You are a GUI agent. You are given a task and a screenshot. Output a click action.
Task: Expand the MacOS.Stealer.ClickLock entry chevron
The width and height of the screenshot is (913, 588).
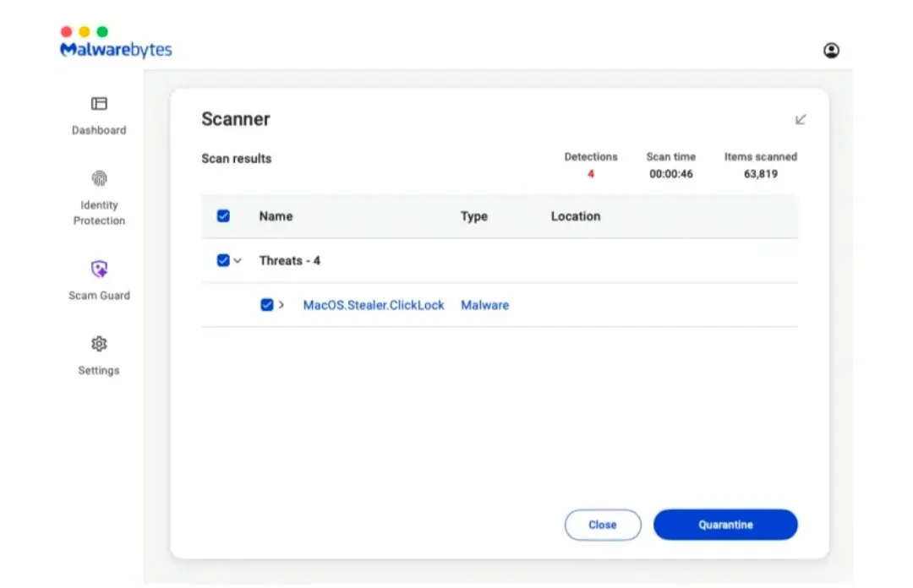(x=282, y=304)
